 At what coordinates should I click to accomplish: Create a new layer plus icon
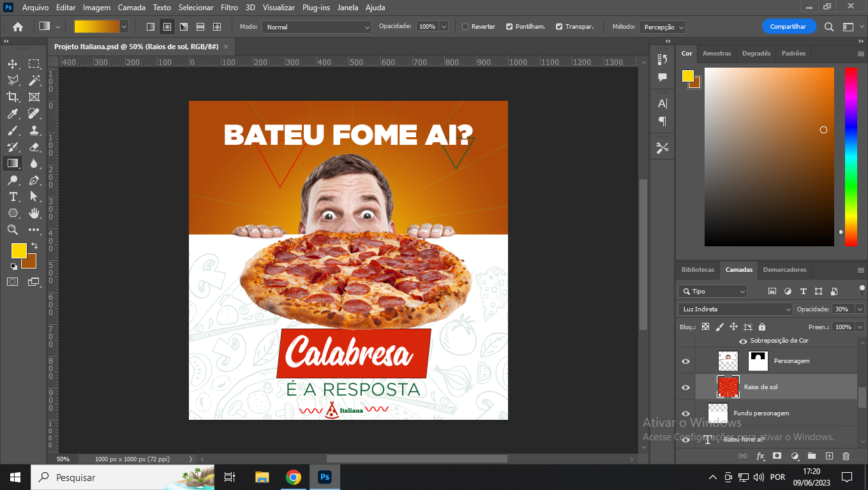tap(829, 456)
